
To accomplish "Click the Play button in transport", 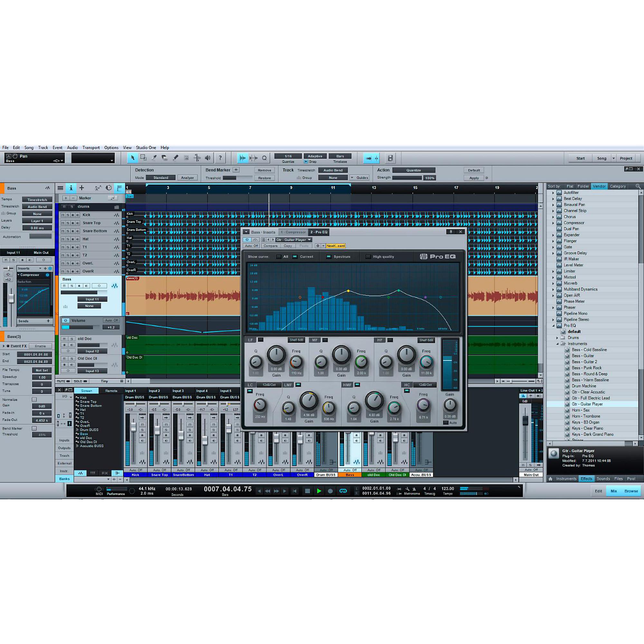I will click(x=319, y=491).
